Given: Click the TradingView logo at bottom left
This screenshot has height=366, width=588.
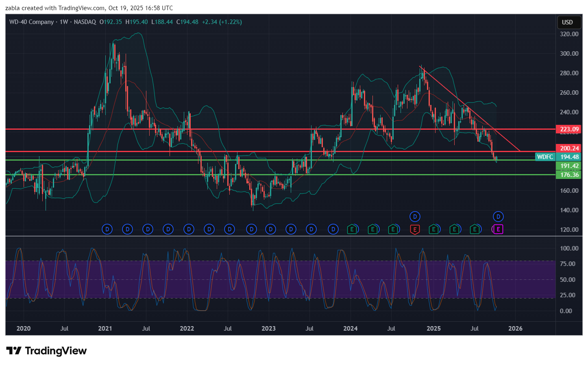Looking at the screenshot, I should point(46,351).
